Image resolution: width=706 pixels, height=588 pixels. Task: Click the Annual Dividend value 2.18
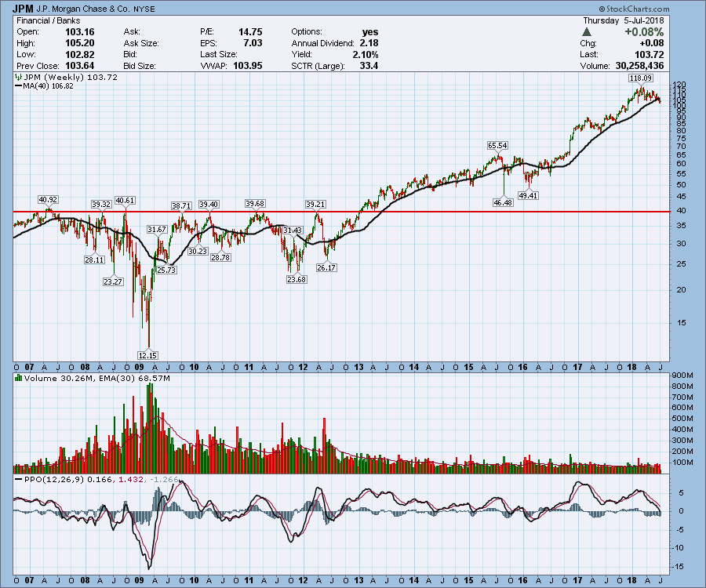click(x=369, y=43)
